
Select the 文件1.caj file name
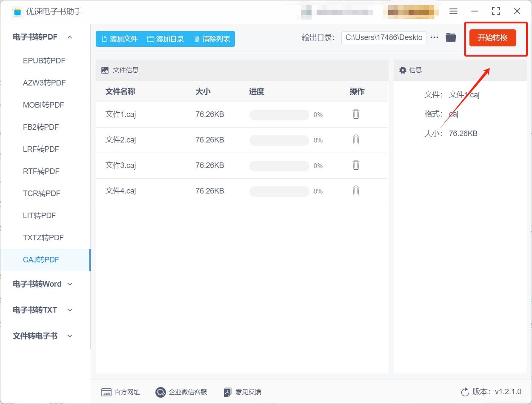121,114
